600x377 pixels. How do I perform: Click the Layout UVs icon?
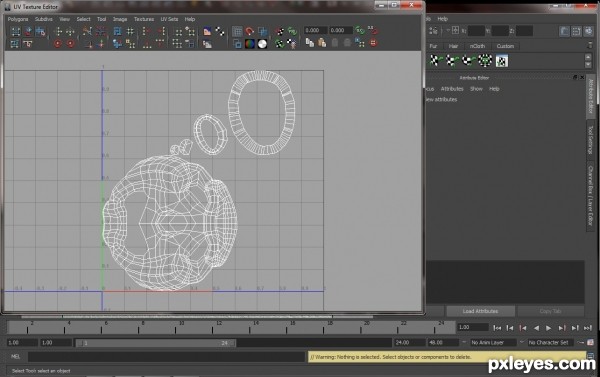pos(117,31)
